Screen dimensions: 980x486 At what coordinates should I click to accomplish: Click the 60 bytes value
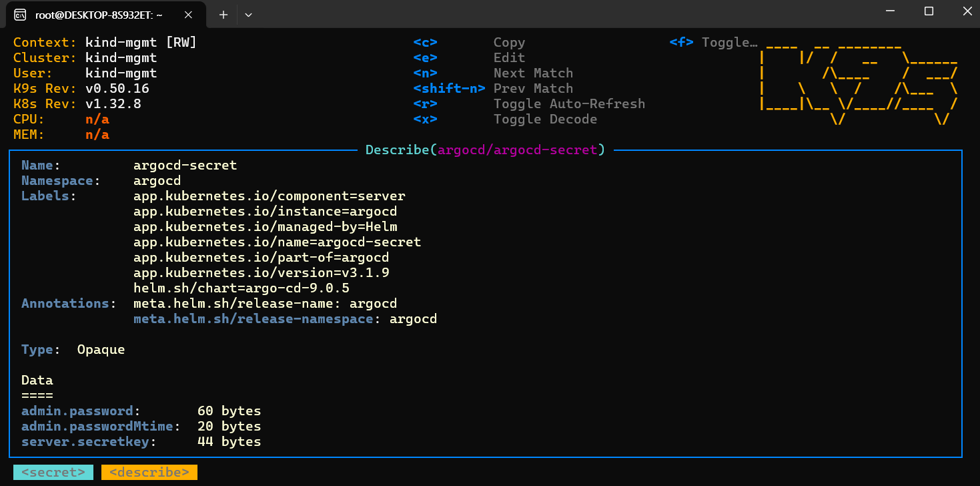[229, 411]
